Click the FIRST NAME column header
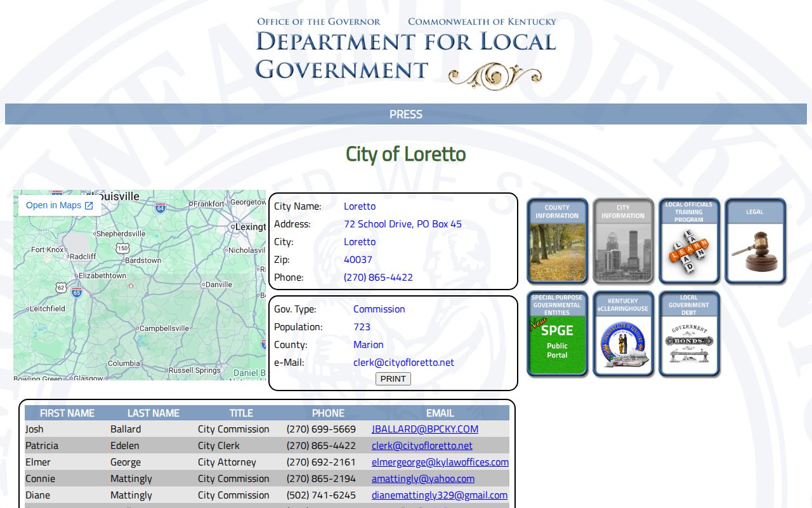This screenshot has height=508, width=812. 67,413
